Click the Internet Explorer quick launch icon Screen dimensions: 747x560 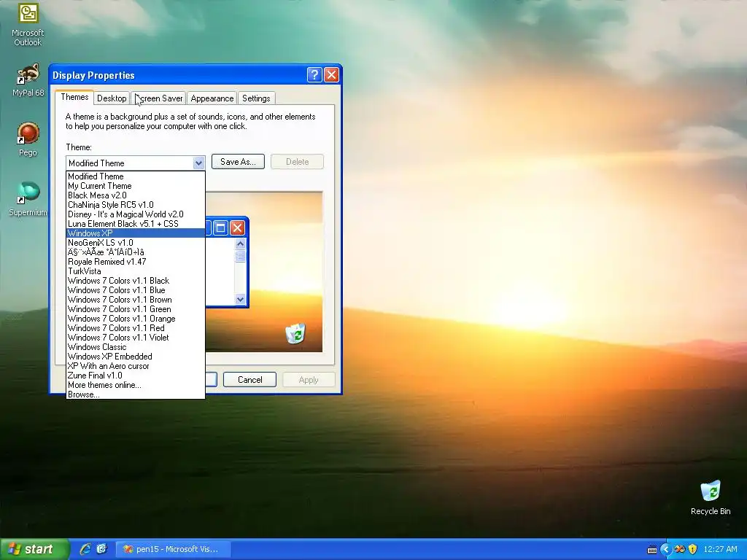(x=85, y=549)
